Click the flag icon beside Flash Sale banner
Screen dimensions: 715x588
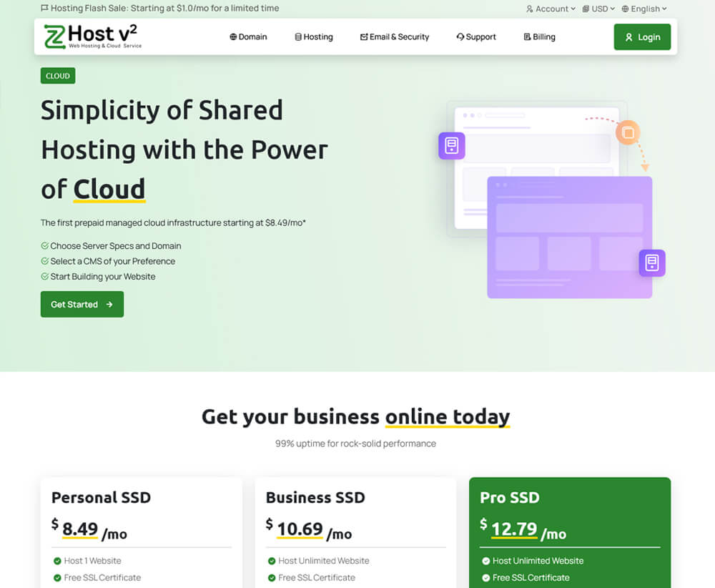pos(44,8)
